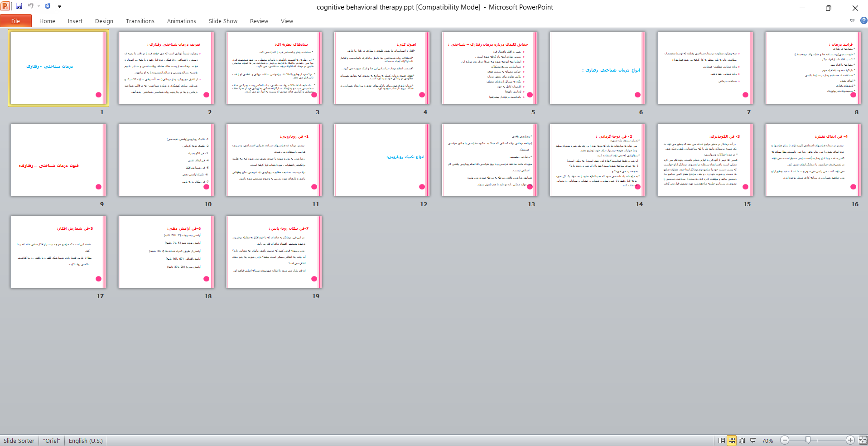Image resolution: width=868 pixels, height=446 pixels.
Task: Select slide 7 thumbnail
Action: tap(705, 68)
